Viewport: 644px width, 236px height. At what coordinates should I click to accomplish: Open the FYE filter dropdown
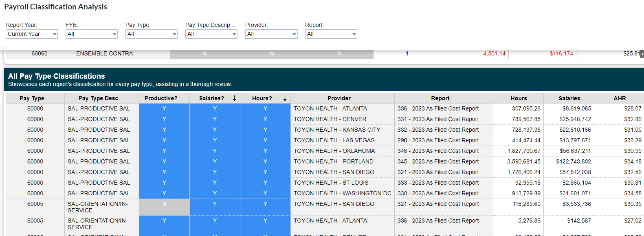pos(92,34)
